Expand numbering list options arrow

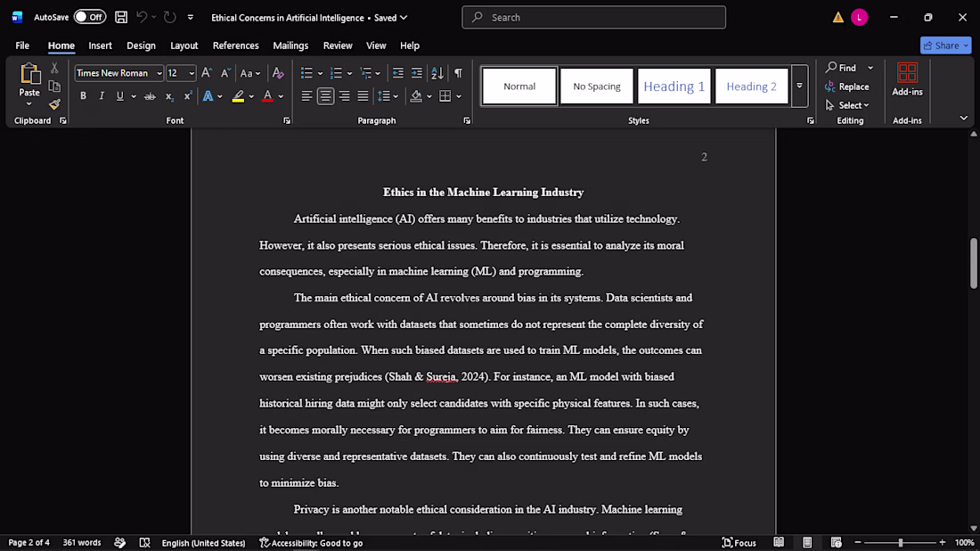point(349,74)
